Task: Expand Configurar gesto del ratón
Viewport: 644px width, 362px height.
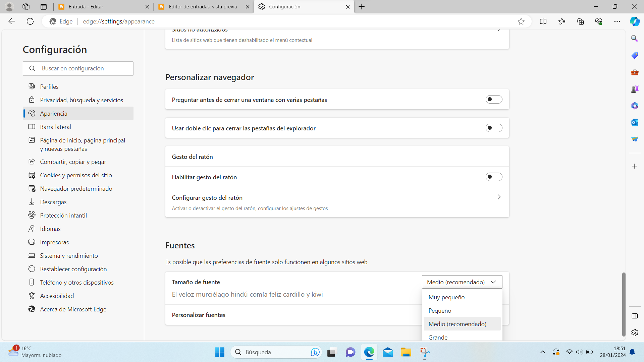Action: (x=499, y=197)
